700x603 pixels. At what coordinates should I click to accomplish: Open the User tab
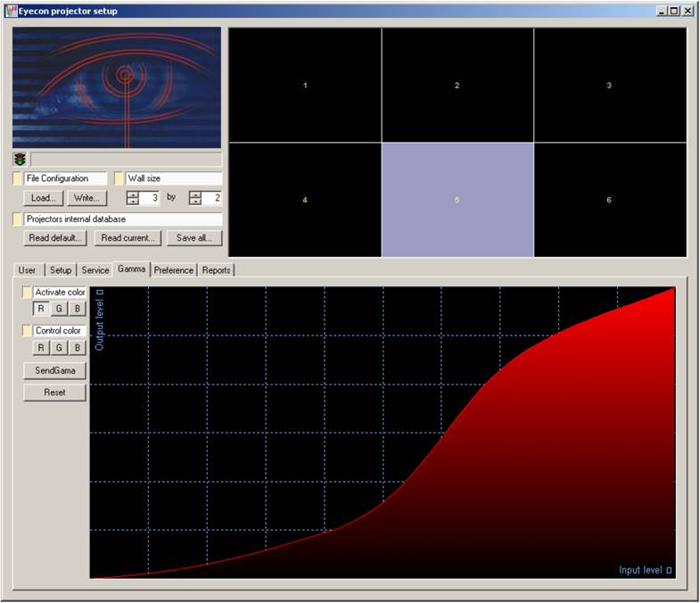click(x=28, y=270)
